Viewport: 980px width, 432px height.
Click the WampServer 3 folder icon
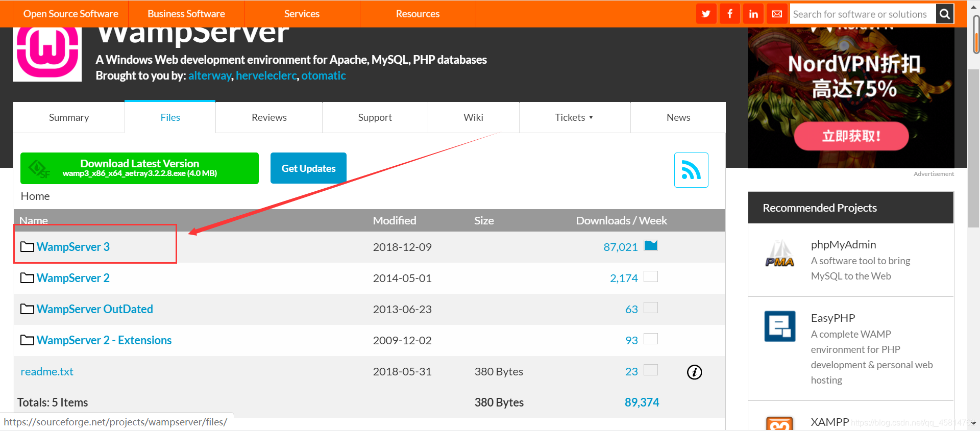pos(27,247)
